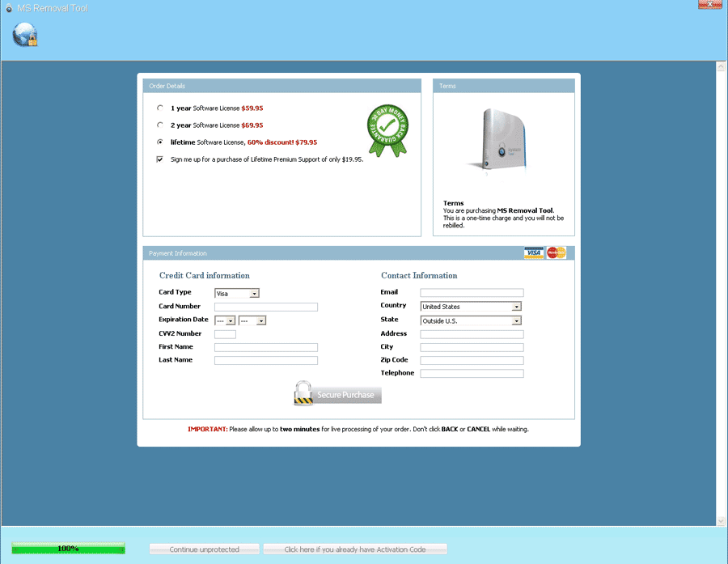728x564 pixels.
Task: Click the MasterCard logo
Action: (x=556, y=252)
